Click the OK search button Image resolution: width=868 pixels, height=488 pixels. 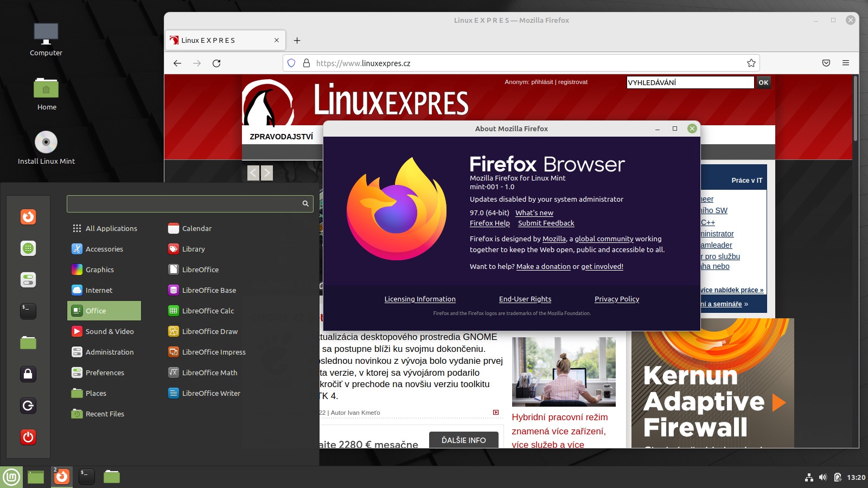[x=763, y=82]
